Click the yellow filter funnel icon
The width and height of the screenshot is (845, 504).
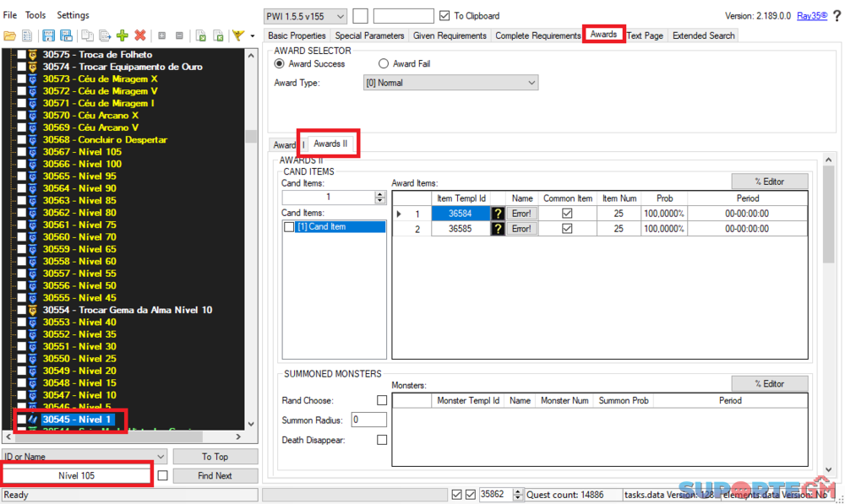tap(238, 35)
